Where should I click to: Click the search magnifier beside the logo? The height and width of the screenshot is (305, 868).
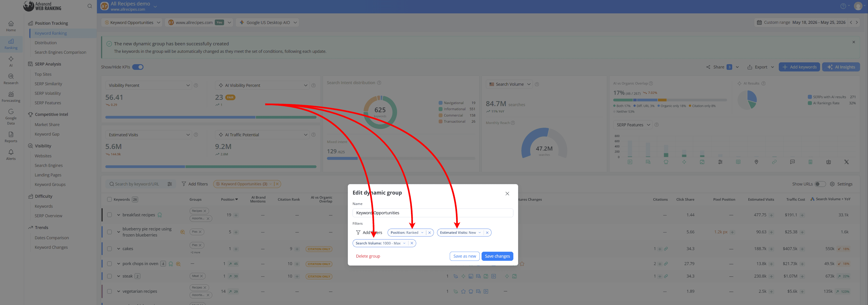90,6
